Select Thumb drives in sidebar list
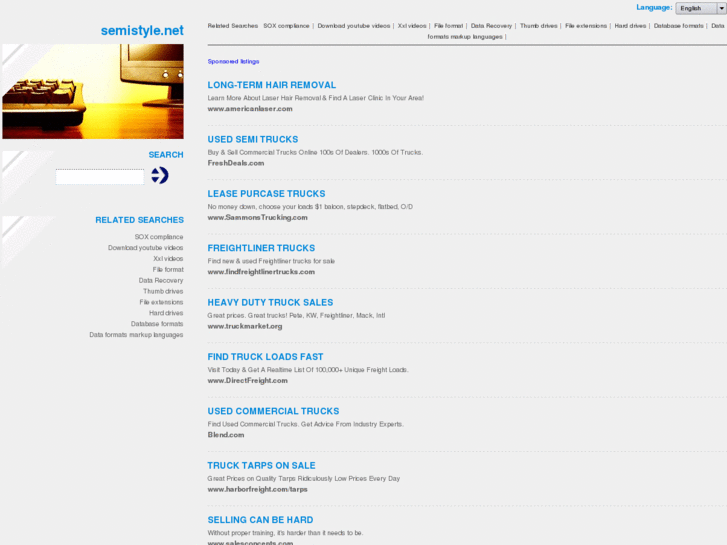Image resolution: width=727 pixels, height=545 pixels. coord(163,291)
